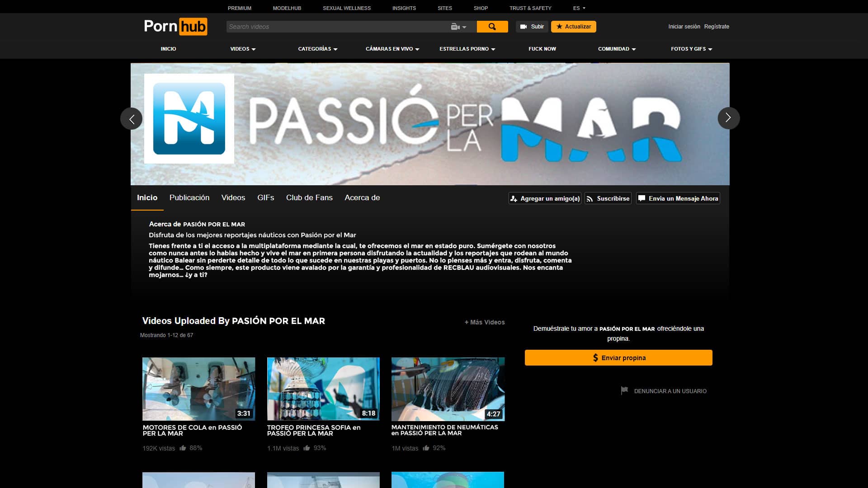Open the Insights top link
The width and height of the screenshot is (868, 488).
pyautogui.click(x=404, y=8)
